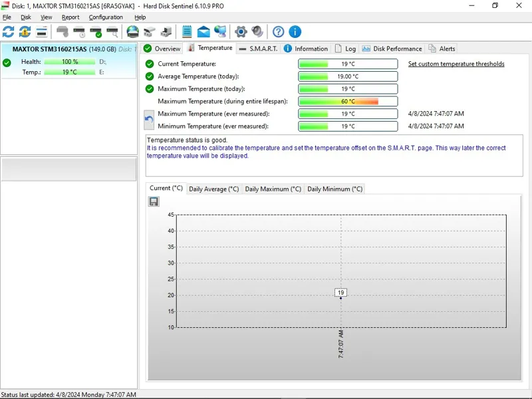Click health status check icon in disk list
The height and width of the screenshot is (399, 532).
7,63
